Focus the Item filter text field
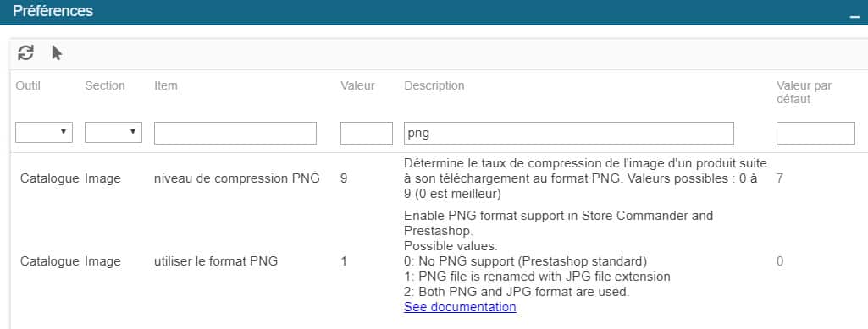The image size is (868, 329). tap(235, 134)
